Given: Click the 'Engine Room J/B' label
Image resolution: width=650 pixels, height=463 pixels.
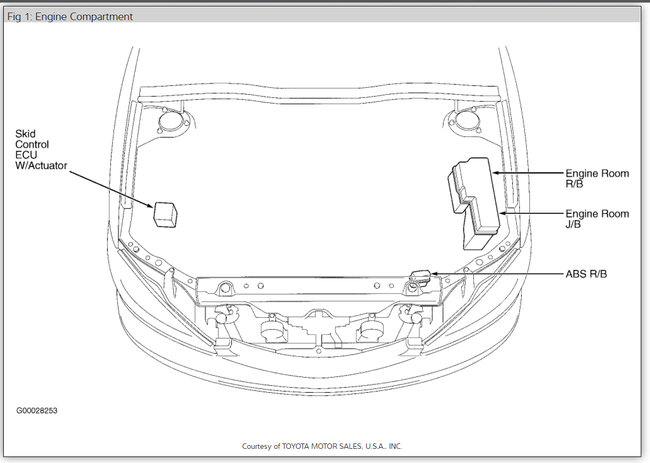Looking at the screenshot, I should [x=597, y=219].
